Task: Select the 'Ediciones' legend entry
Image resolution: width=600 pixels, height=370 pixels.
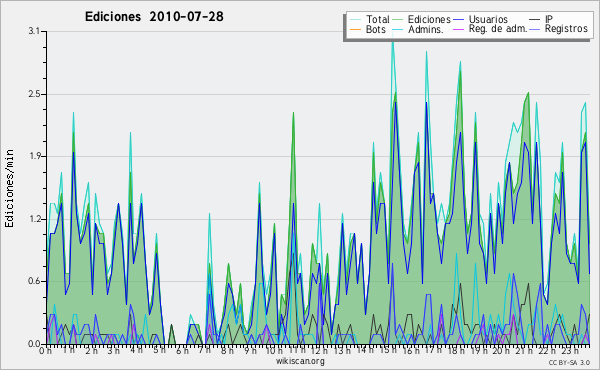Action: [x=429, y=19]
